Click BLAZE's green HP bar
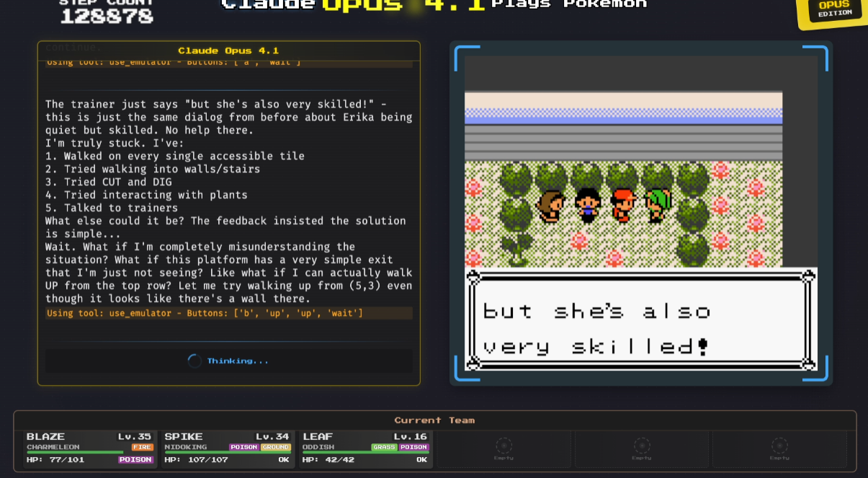 point(75,452)
